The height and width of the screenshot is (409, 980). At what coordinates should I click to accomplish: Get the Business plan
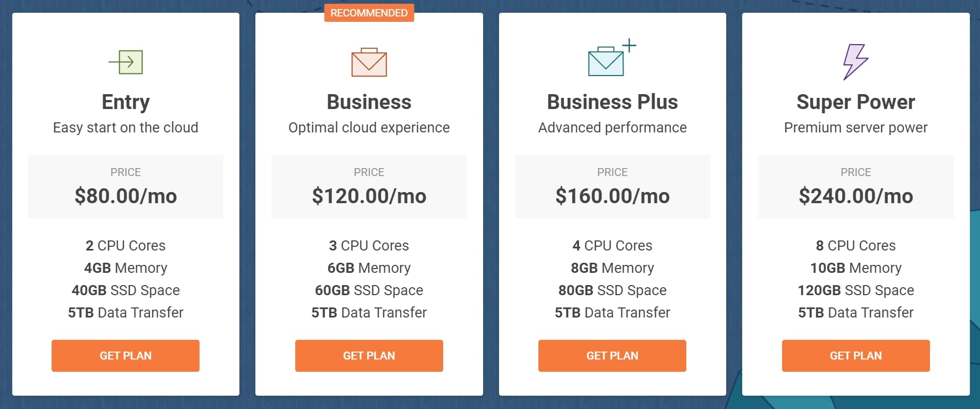369,356
